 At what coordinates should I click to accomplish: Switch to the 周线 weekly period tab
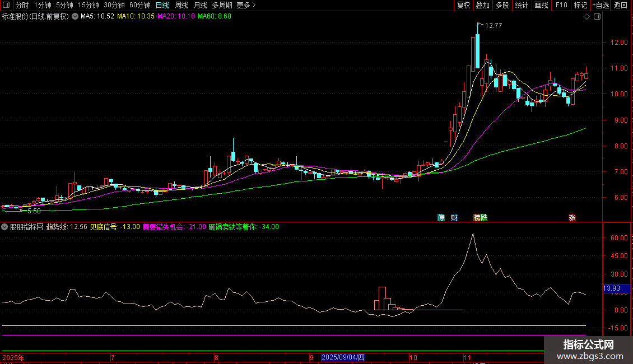[x=181, y=5]
